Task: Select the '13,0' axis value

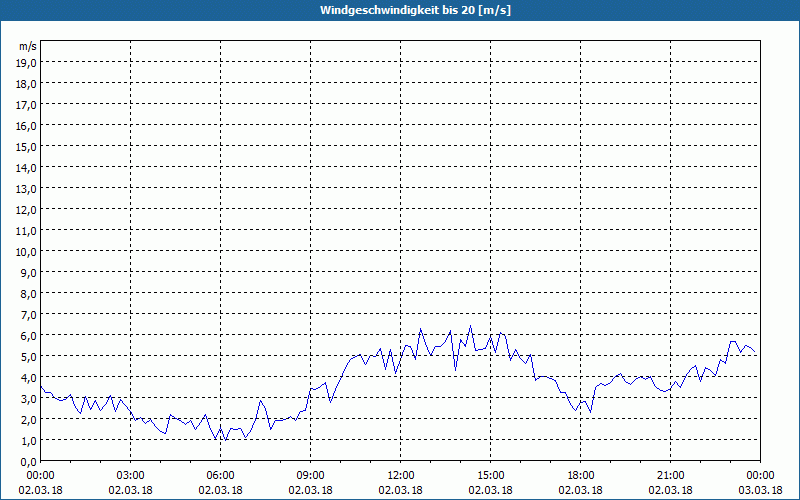Action: click(x=27, y=189)
